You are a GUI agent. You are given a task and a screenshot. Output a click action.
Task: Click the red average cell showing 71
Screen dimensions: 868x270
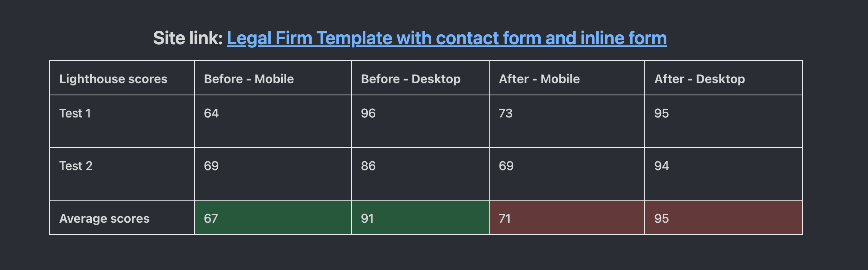[x=567, y=217]
